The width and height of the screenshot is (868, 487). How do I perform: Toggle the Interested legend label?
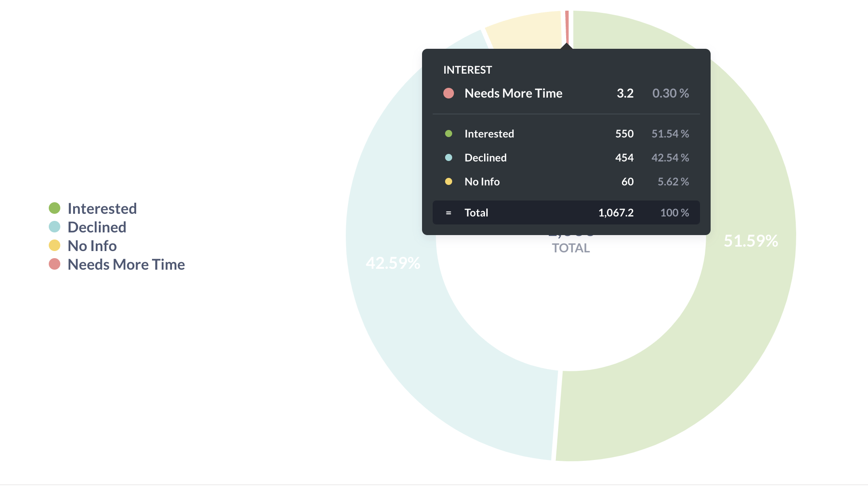pos(102,208)
